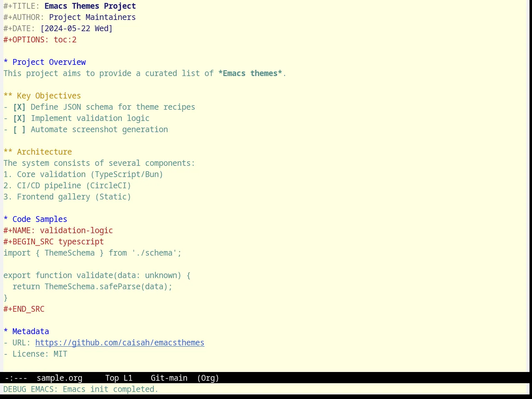Open the github.com/caisah/emacsthemes link

(x=120, y=342)
